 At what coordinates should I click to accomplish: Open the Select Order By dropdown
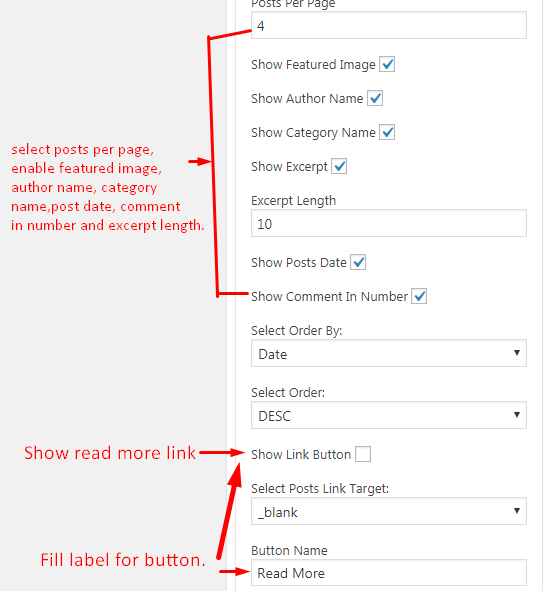click(389, 353)
